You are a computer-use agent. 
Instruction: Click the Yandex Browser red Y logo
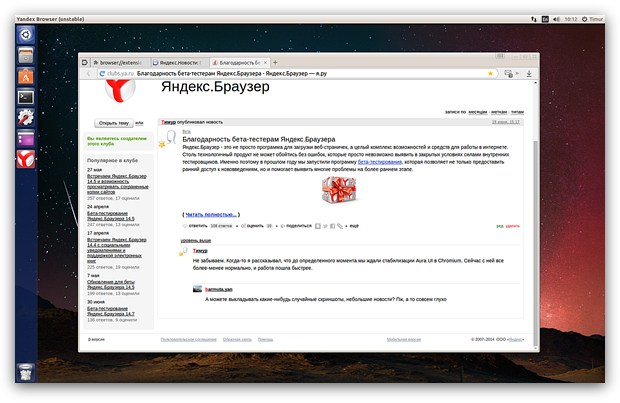(120, 90)
